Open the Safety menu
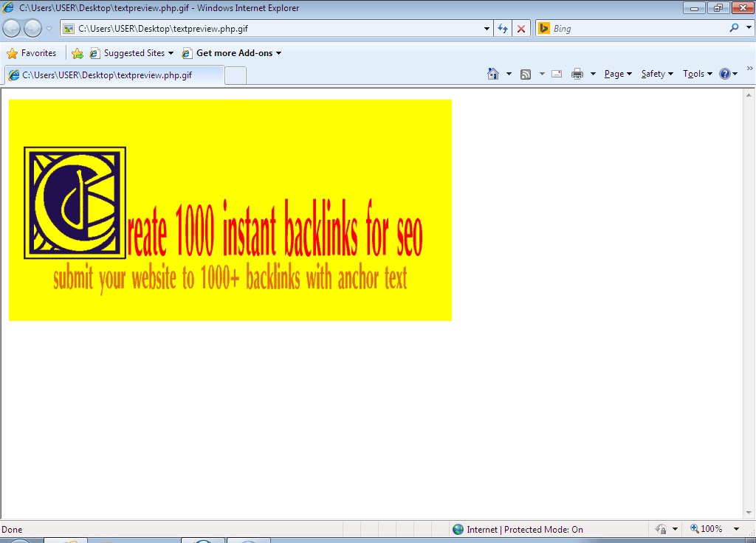 (657, 74)
